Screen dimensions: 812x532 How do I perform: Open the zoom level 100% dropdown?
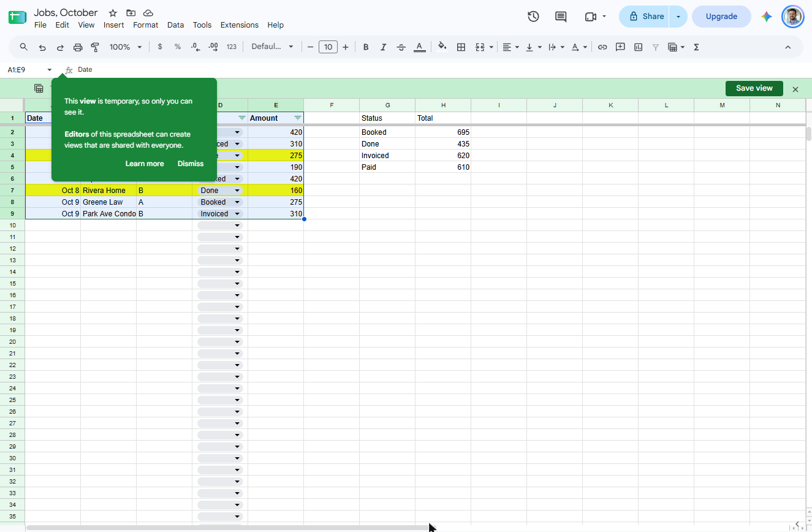pos(125,47)
